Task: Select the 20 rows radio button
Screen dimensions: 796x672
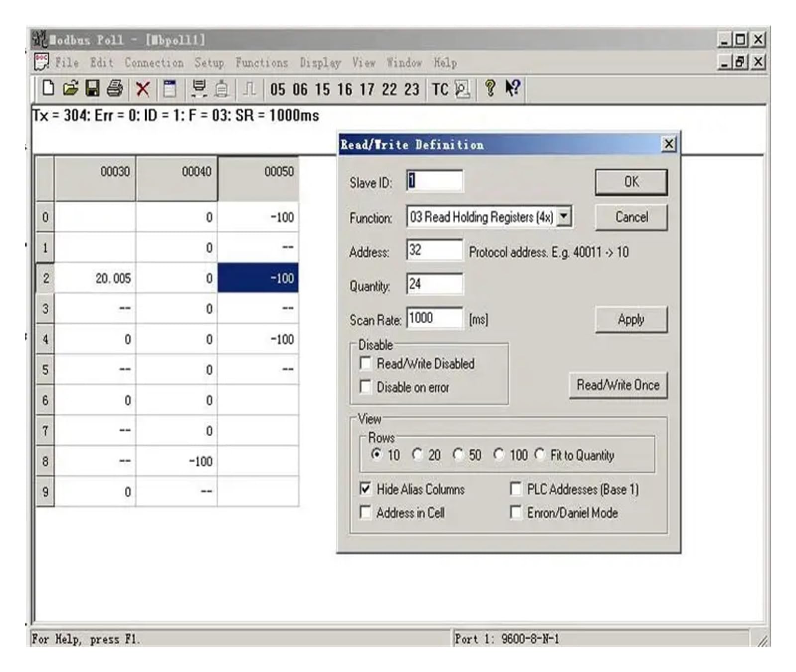Action: (x=417, y=454)
